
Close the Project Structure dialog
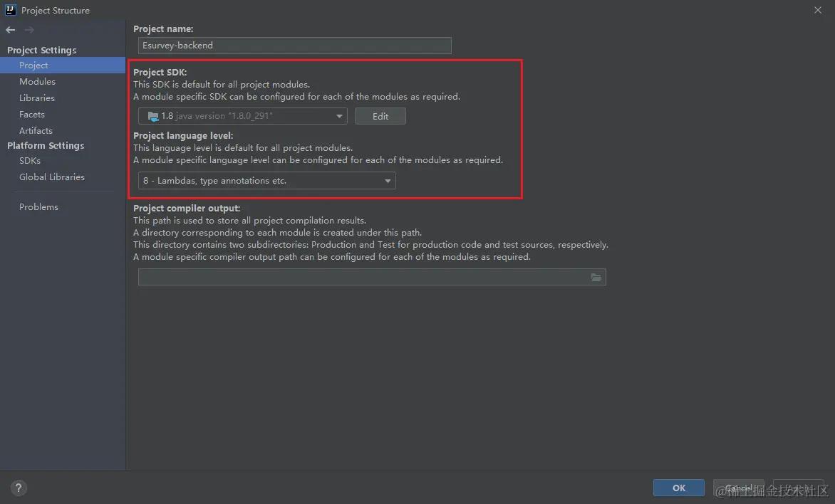point(817,10)
